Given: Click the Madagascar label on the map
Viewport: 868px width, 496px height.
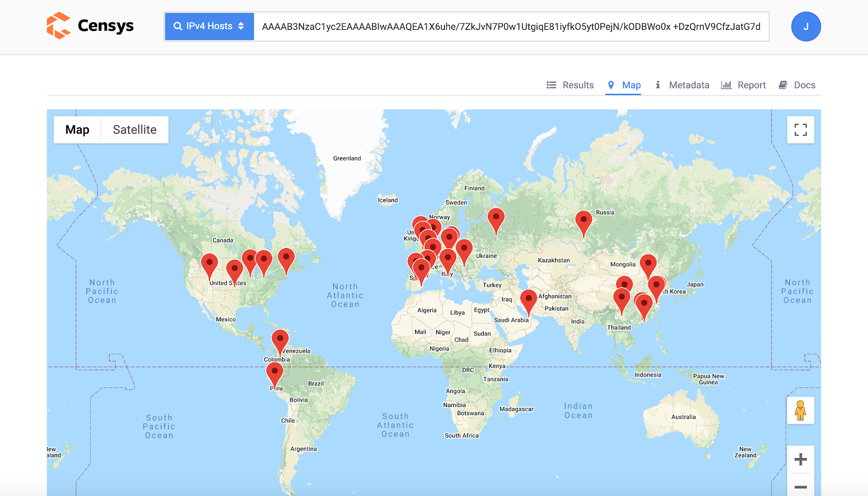Looking at the screenshot, I should click(x=516, y=409).
